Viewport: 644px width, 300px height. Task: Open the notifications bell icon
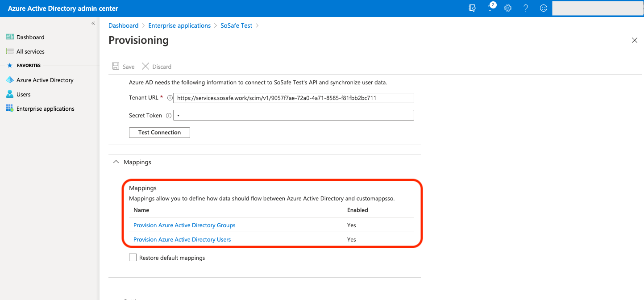490,8
